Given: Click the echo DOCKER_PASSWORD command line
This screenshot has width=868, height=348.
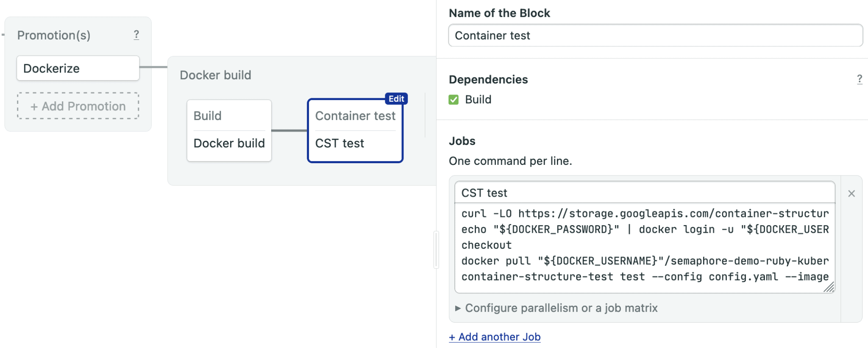Looking at the screenshot, I should point(645,229).
